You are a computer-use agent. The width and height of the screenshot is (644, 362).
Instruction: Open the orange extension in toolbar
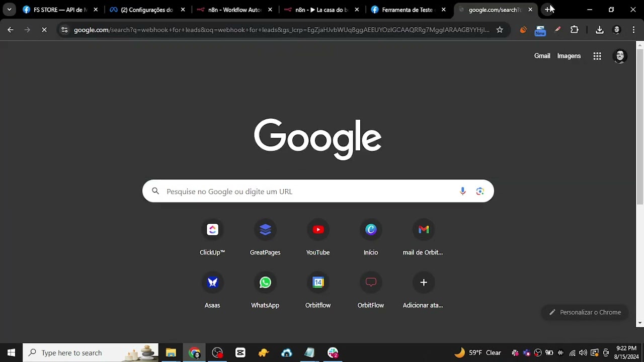click(x=523, y=30)
